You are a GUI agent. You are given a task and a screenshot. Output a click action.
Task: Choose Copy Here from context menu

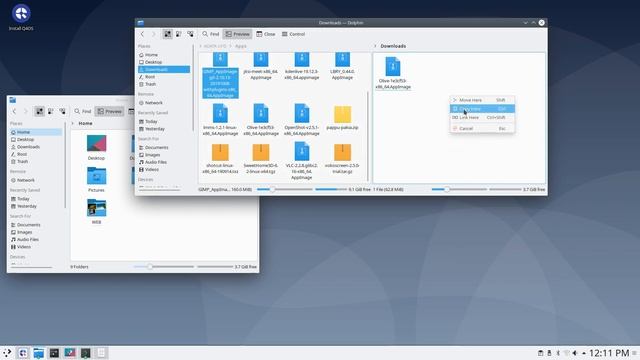point(482,109)
